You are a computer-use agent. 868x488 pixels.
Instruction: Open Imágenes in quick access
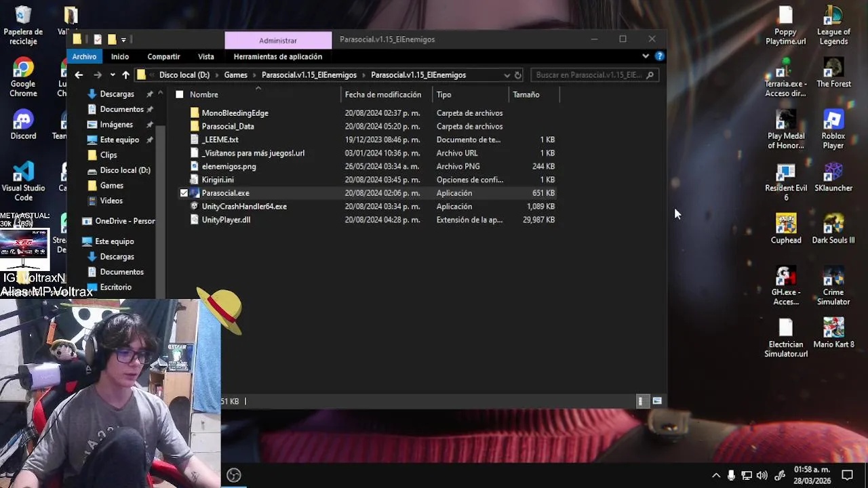117,125
